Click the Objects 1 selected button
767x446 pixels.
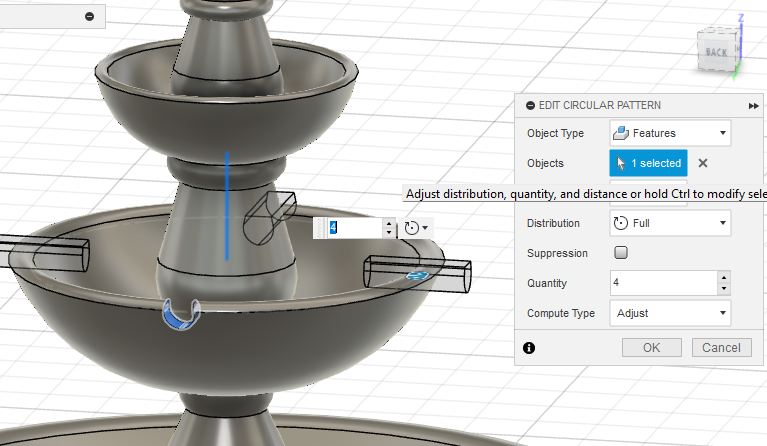[x=648, y=163]
